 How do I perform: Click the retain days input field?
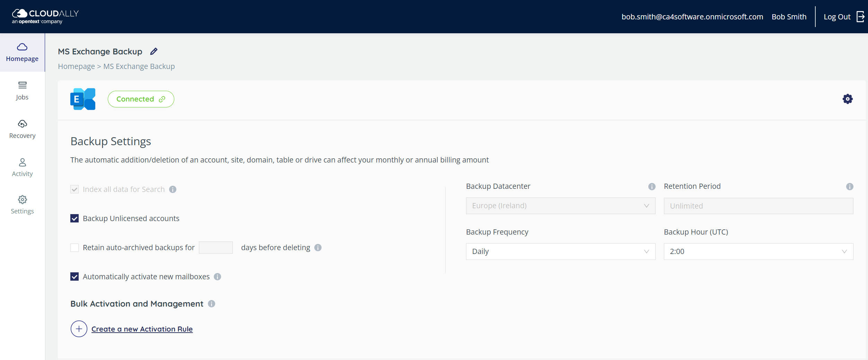pyautogui.click(x=216, y=247)
